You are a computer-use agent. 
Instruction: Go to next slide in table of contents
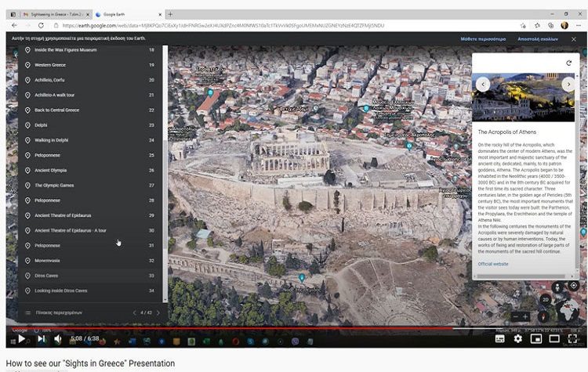(158, 312)
